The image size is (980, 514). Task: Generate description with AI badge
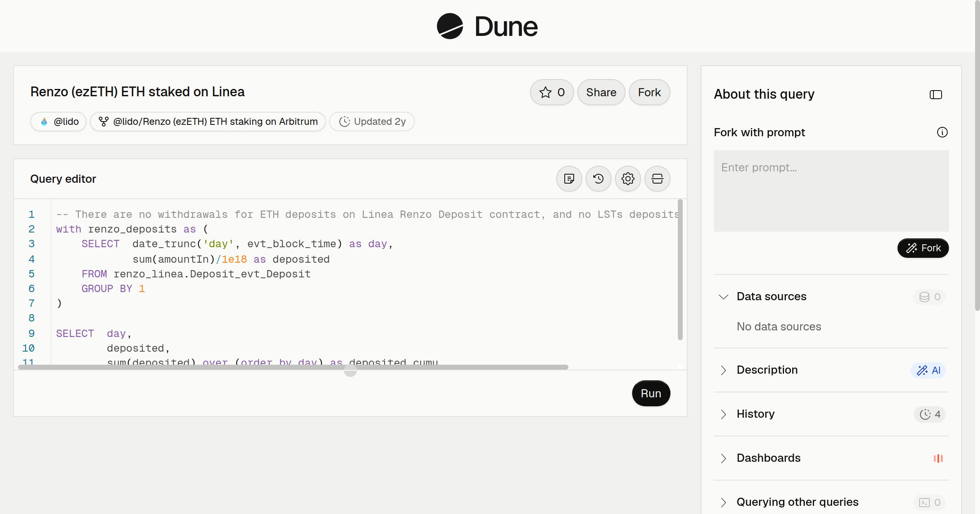(x=928, y=370)
